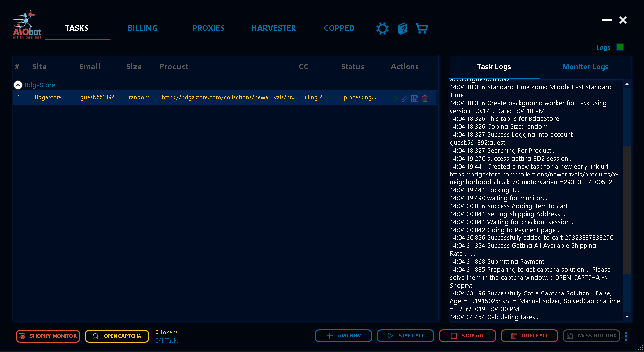Click the shopping cart icon
The image size is (644, 352).
point(422,29)
